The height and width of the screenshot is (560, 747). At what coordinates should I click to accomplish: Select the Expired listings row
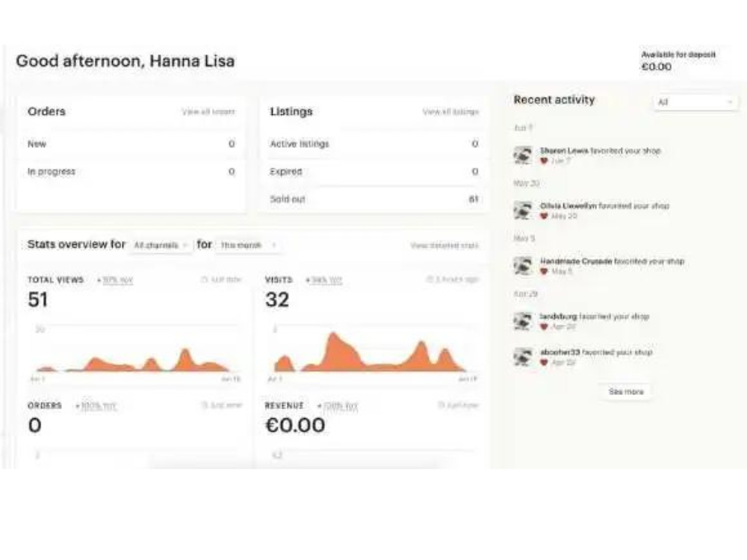(x=373, y=172)
